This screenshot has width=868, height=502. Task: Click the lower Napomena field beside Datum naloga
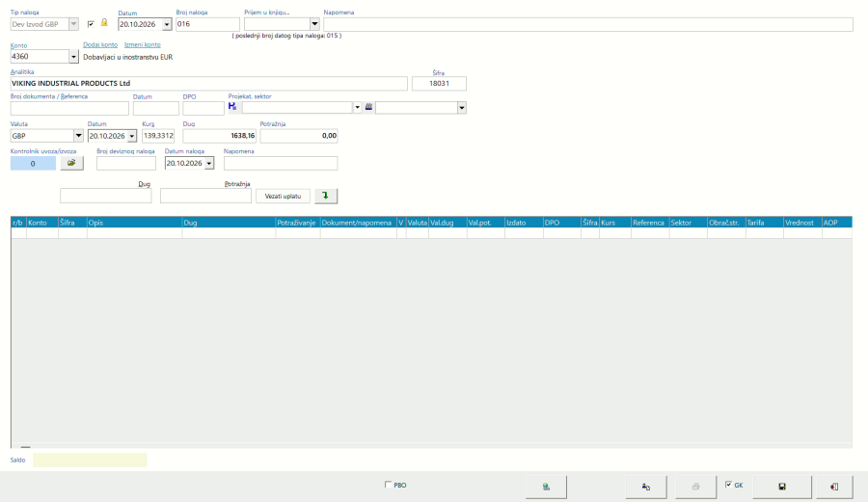281,163
